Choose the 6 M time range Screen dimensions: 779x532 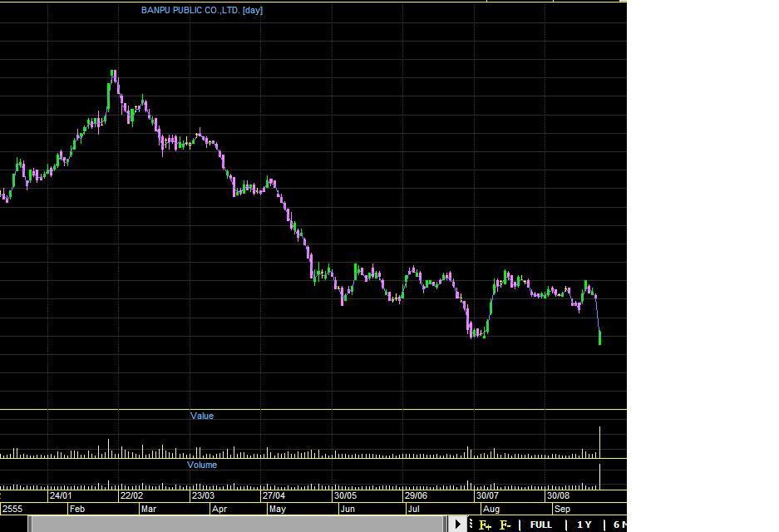pyautogui.click(x=619, y=525)
